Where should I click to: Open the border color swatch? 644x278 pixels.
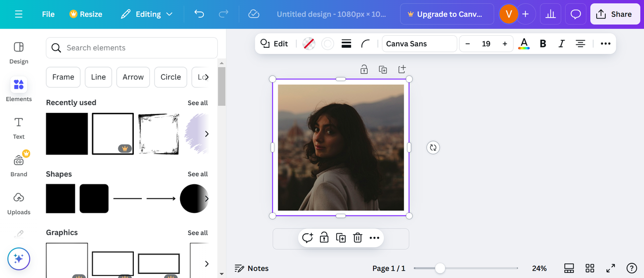tap(328, 44)
